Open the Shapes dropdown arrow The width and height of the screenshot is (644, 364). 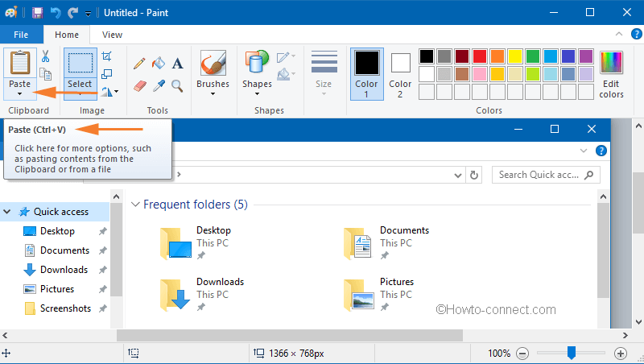point(257,94)
